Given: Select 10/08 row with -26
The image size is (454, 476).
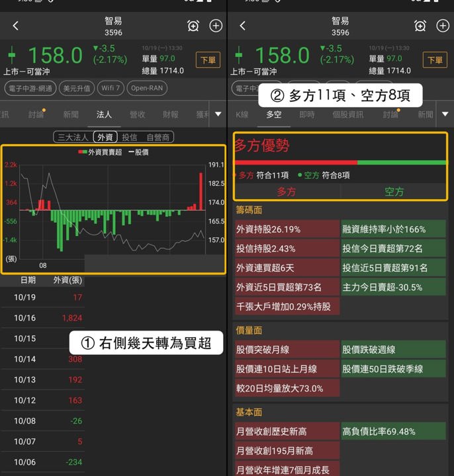Looking at the screenshot, I should tap(42, 421).
